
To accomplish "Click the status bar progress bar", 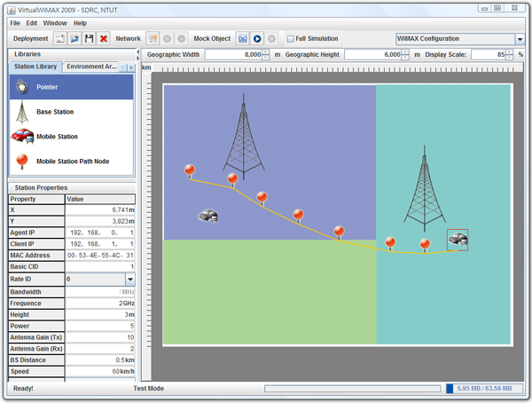I will [x=352, y=389].
